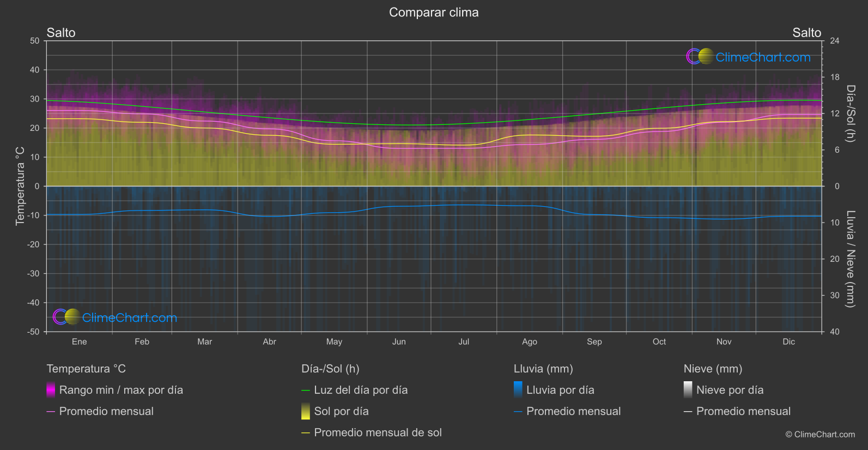Click the '© ClimeChart.com' copyright text

[x=820, y=434]
